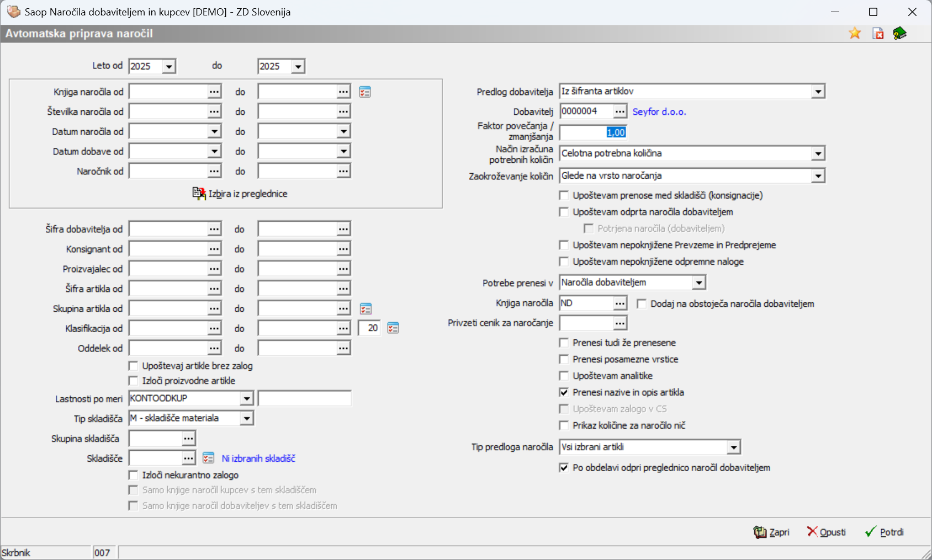This screenshot has width=932, height=560.
Task: Open lookup for Številka naročila od
Action: click(x=214, y=111)
